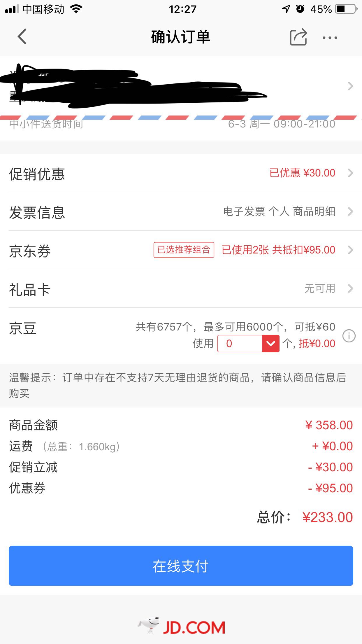Viewport: 362px width, 644px height.
Task: Open the three-dot more options menu
Action: click(330, 38)
